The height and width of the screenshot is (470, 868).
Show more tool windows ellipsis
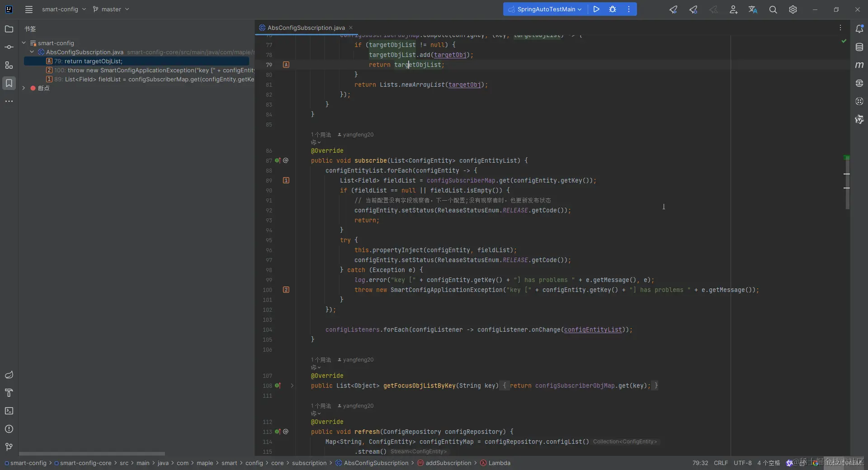click(x=9, y=101)
